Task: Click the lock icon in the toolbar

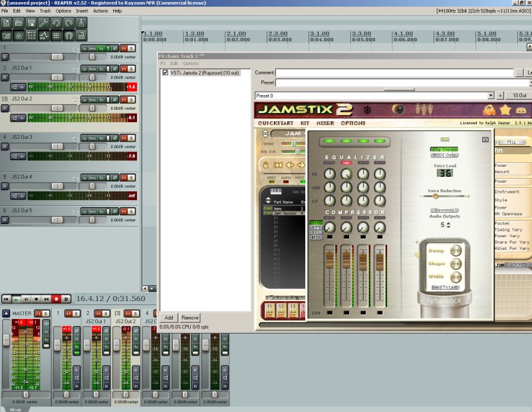Action: (82, 35)
